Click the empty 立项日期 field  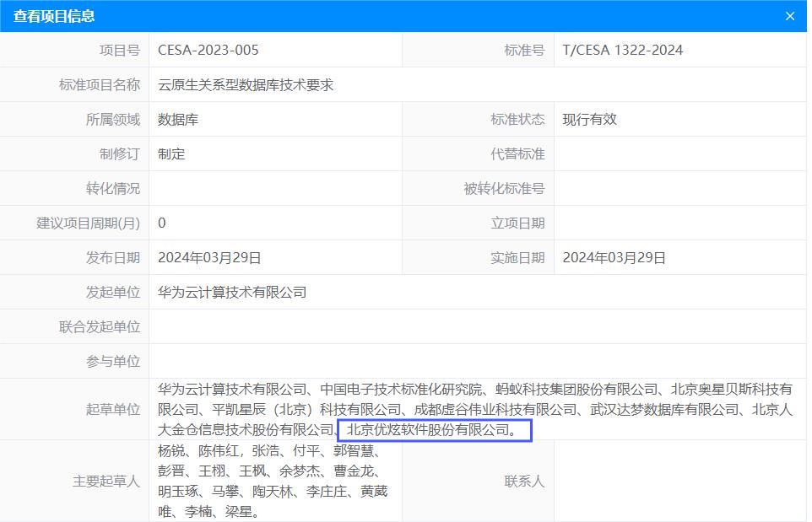(x=679, y=223)
